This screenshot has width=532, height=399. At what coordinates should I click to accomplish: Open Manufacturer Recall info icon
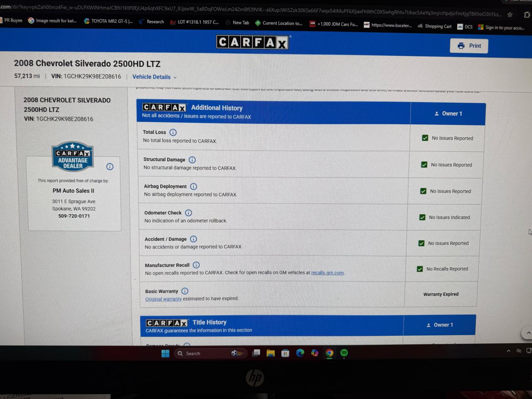click(196, 265)
